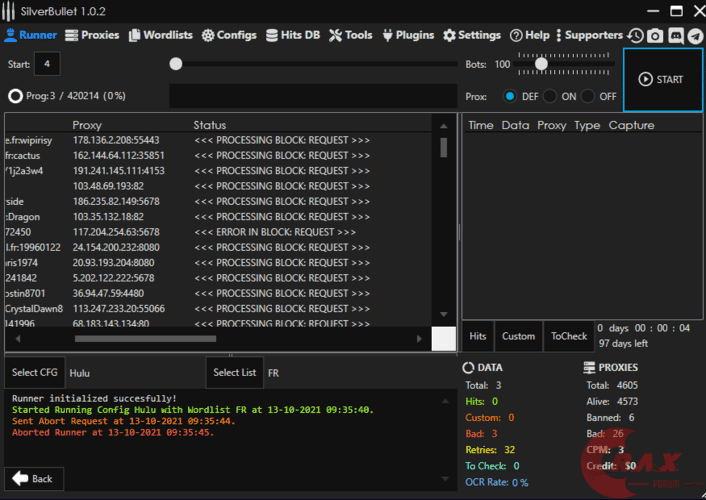The height and width of the screenshot is (500, 706).
Task: Select DEF proxy mode radio
Action: coord(510,96)
